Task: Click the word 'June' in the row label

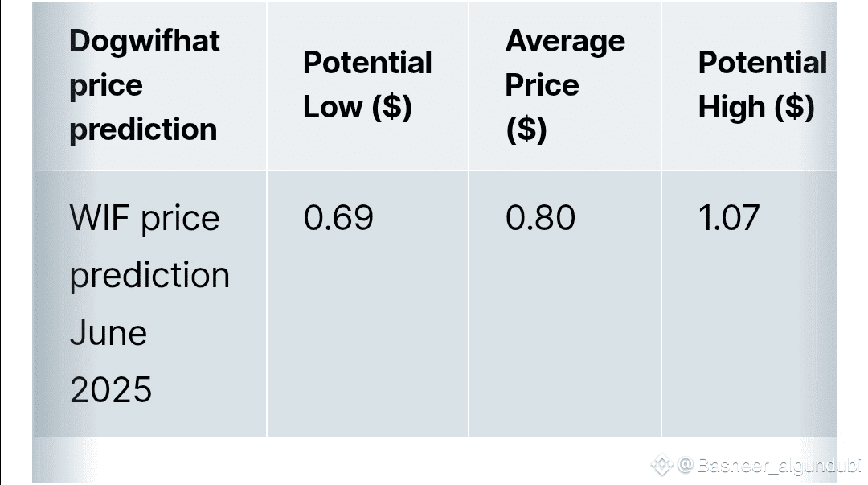Action: (108, 332)
